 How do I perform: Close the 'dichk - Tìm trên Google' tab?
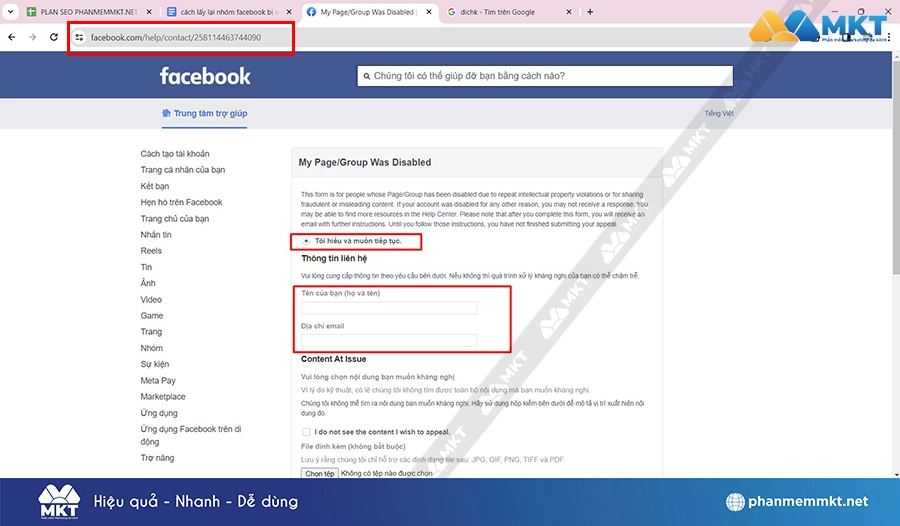click(569, 11)
